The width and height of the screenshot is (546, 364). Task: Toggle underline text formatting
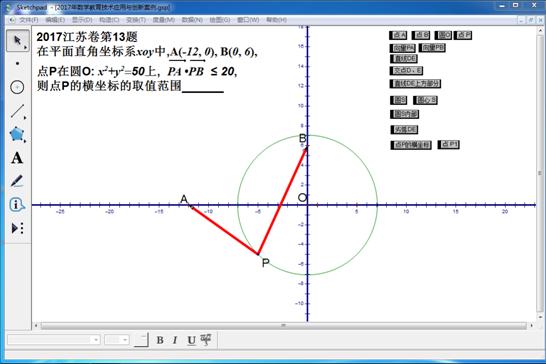[x=191, y=340]
